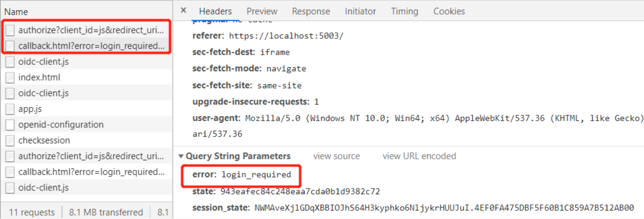Click the file icon beside index.html
The height and width of the screenshot is (219, 644).
(10, 78)
